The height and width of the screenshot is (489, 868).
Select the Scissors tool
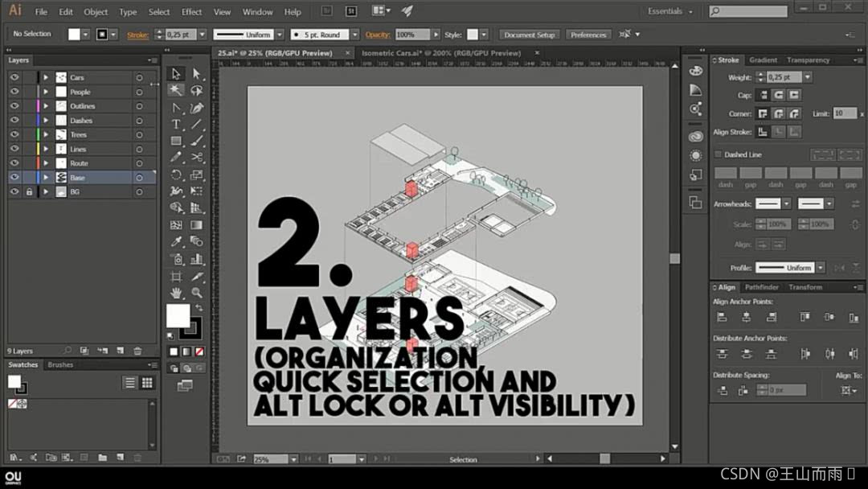click(197, 158)
